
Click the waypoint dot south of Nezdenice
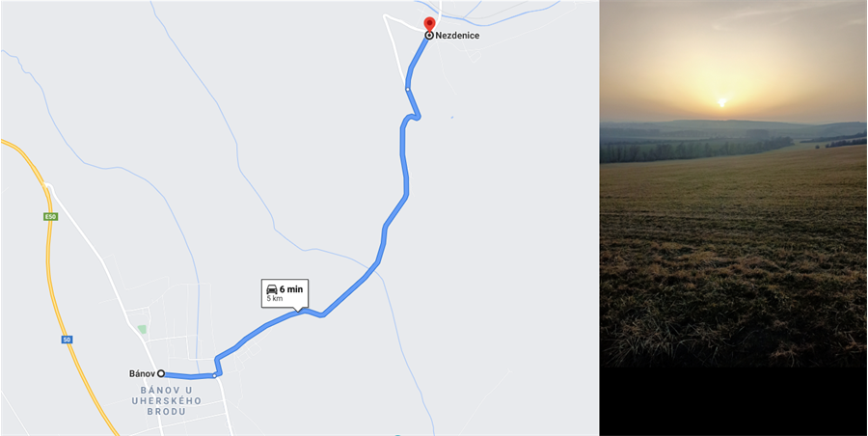[x=407, y=89]
